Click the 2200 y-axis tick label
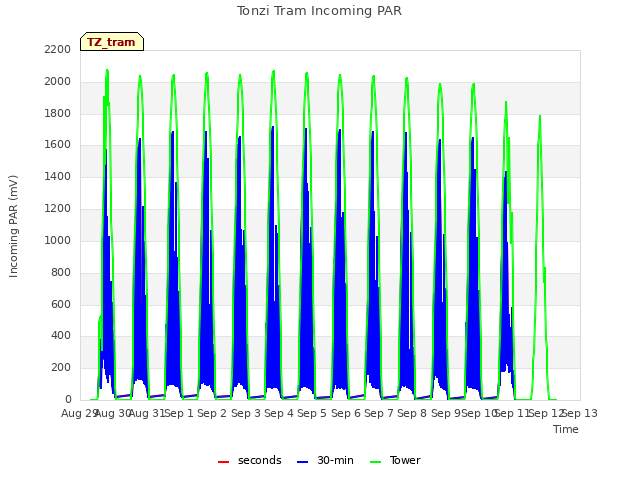This screenshot has height=480, width=640. click(58, 50)
